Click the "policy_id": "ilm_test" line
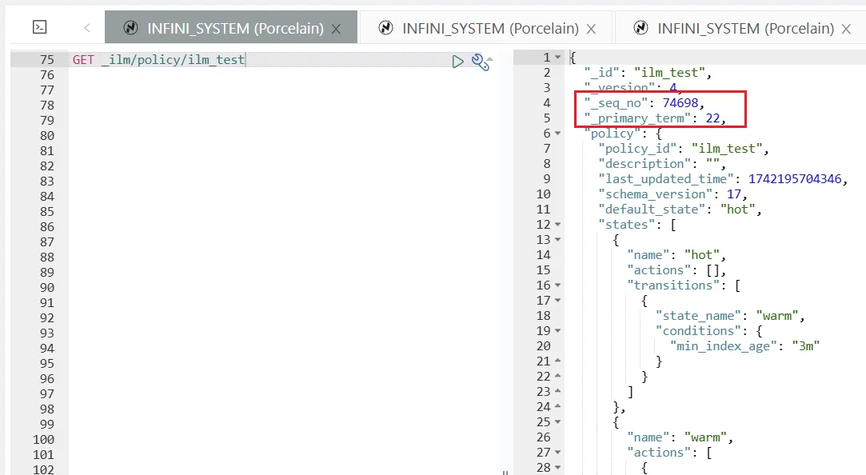The image size is (866, 475). [684, 149]
